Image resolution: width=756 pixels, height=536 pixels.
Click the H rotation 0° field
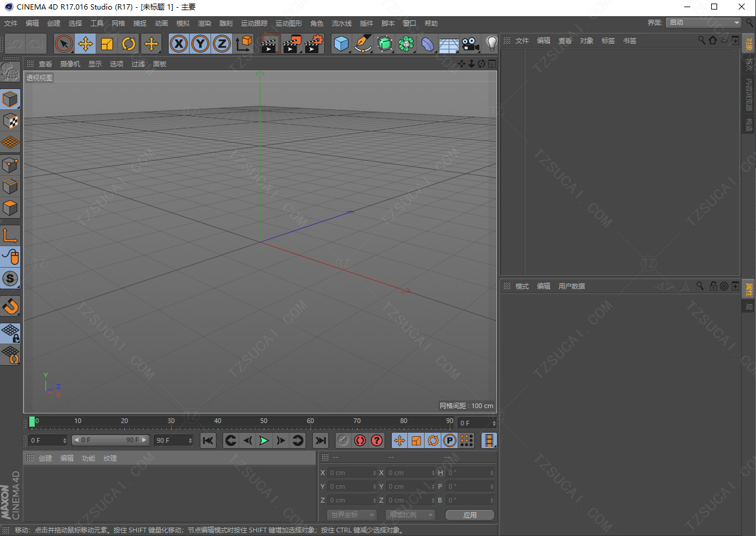point(470,473)
